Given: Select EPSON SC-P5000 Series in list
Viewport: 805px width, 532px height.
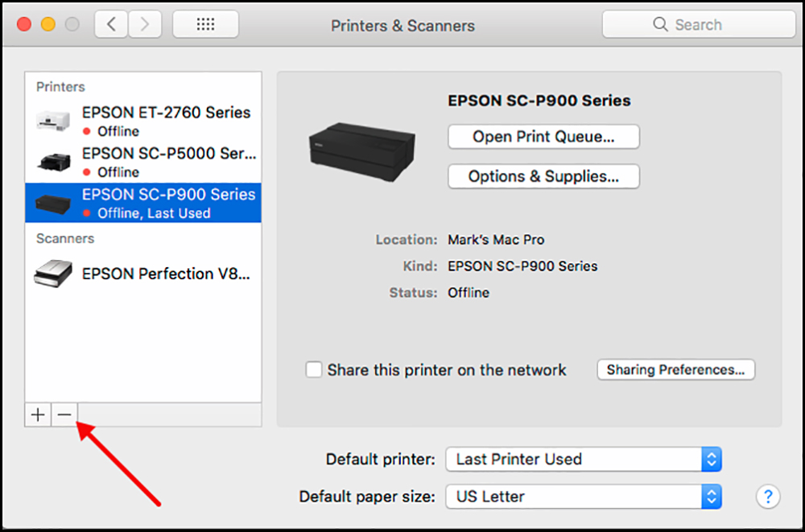Looking at the screenshot, I should tap(143, 163).
